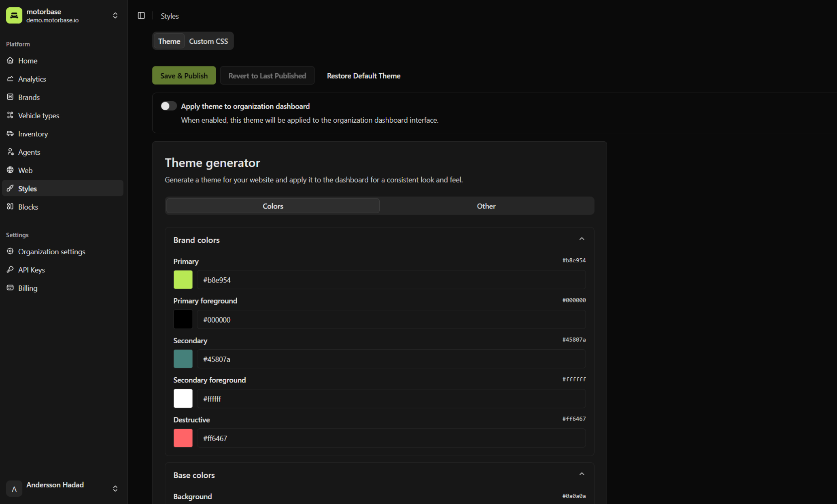Click the Andersson Hadad avatar
Image resolution: width=837 pixels, height=504 pixels.
[x=14, y=489]
